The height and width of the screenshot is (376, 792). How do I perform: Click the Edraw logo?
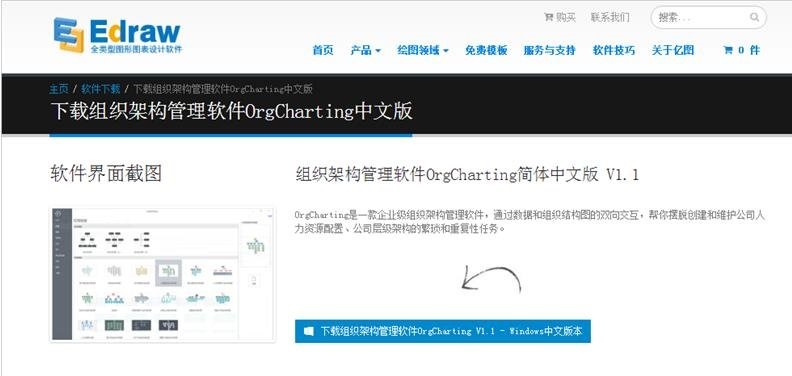117,34
